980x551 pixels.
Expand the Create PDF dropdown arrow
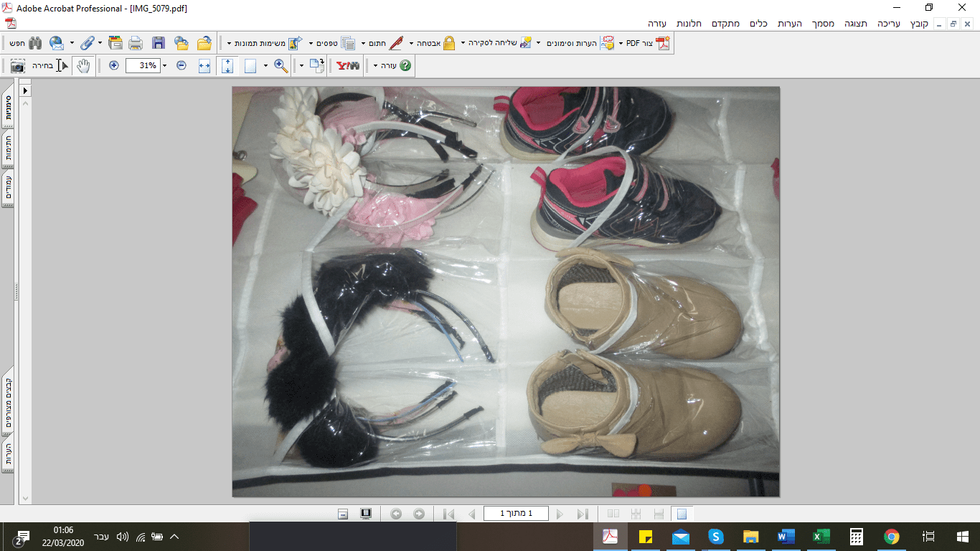pyautogui.click(x=621, y=44)
